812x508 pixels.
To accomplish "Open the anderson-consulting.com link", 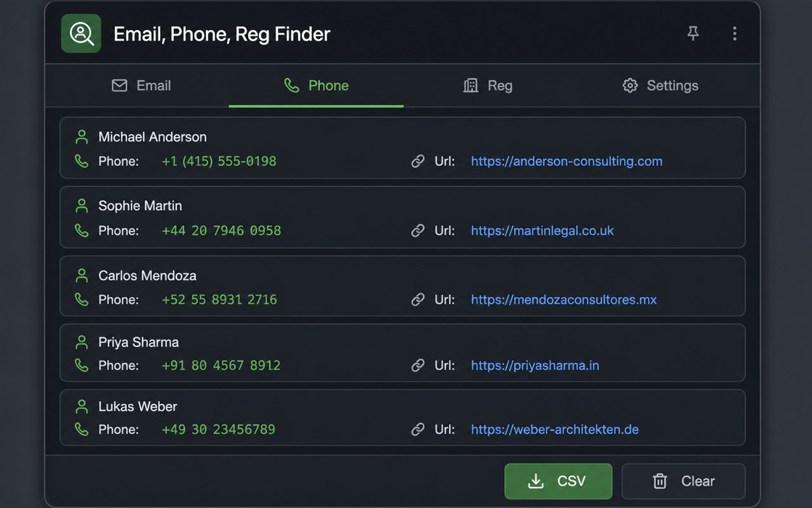I will (x=566, y=161).
